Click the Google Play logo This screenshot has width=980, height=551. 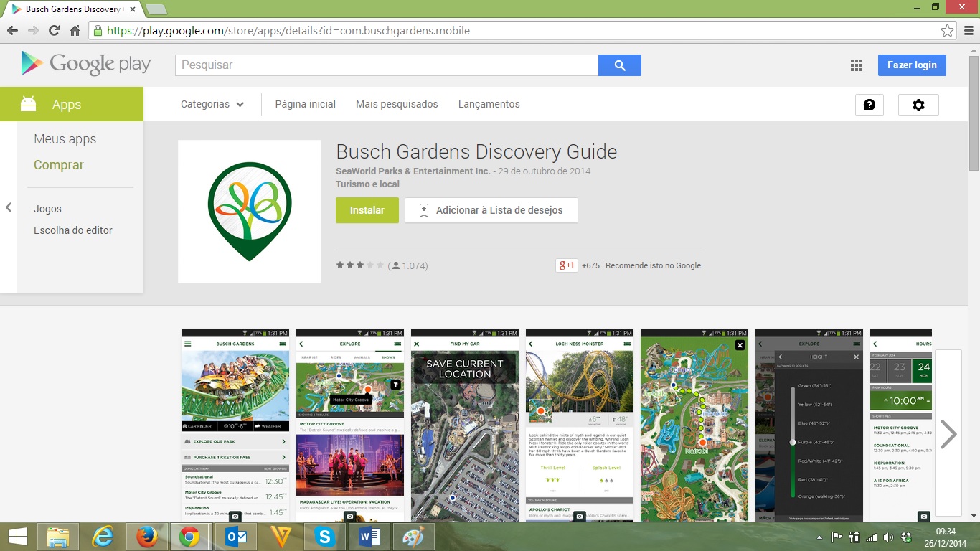pos(86,65)
